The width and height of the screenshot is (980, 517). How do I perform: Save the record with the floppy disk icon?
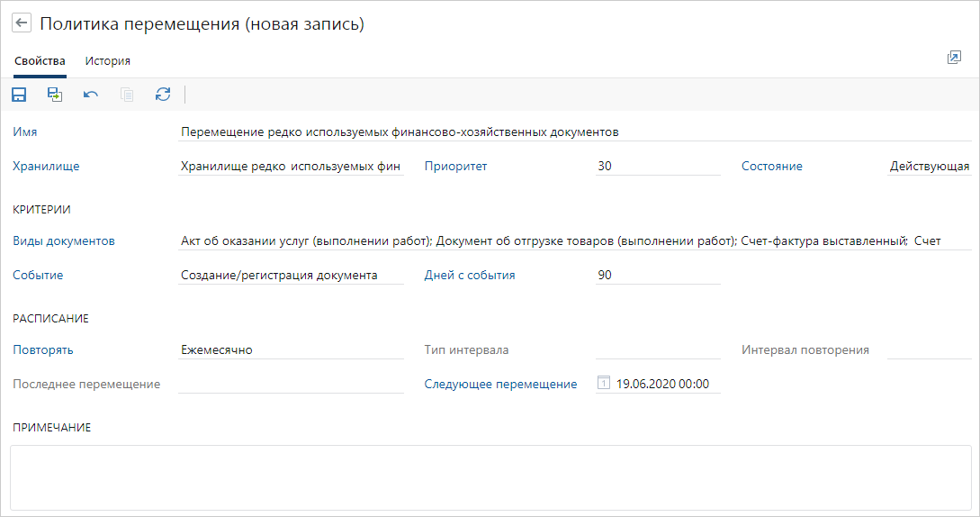19,95
